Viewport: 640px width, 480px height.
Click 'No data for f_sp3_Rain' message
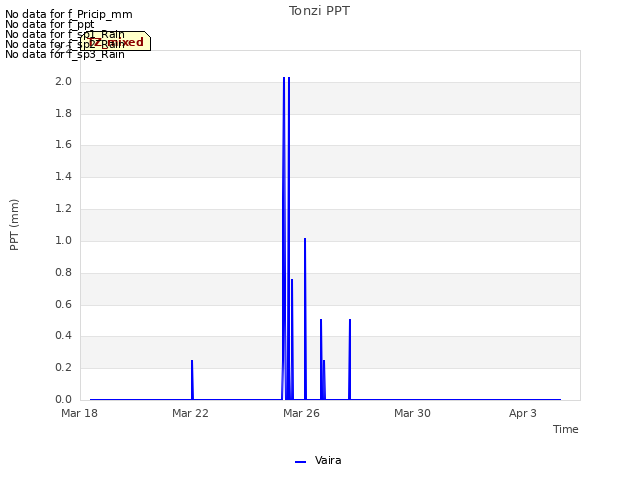65,54
